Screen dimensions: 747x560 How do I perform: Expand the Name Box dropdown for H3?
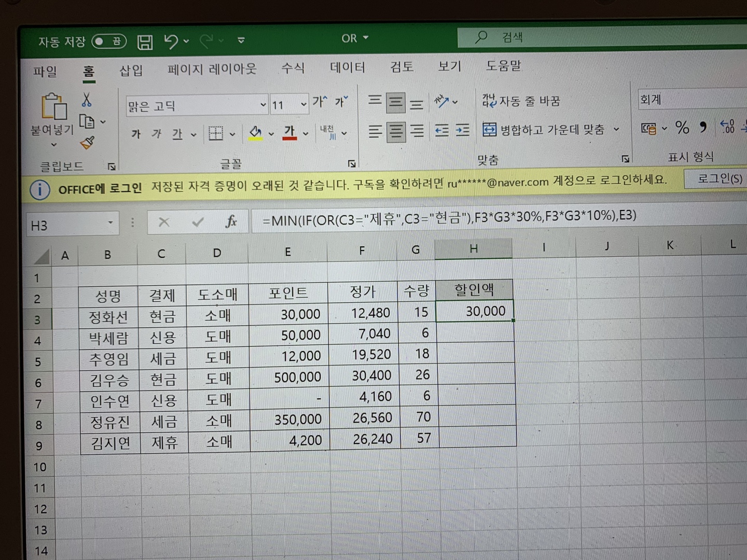[110, 223]
